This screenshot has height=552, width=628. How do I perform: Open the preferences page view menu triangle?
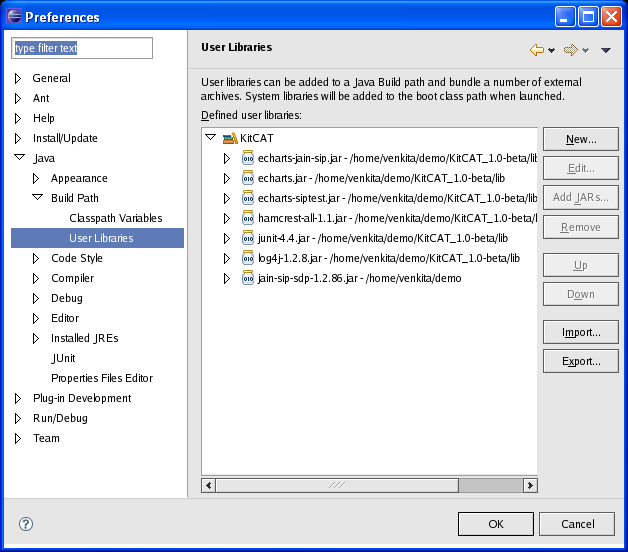[606, 50]
